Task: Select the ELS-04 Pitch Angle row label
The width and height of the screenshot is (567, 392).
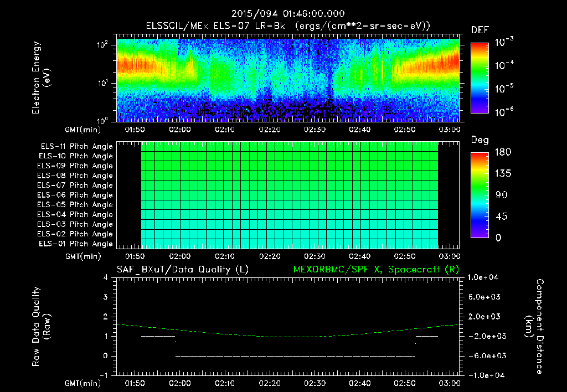Action: coord(75,214)
